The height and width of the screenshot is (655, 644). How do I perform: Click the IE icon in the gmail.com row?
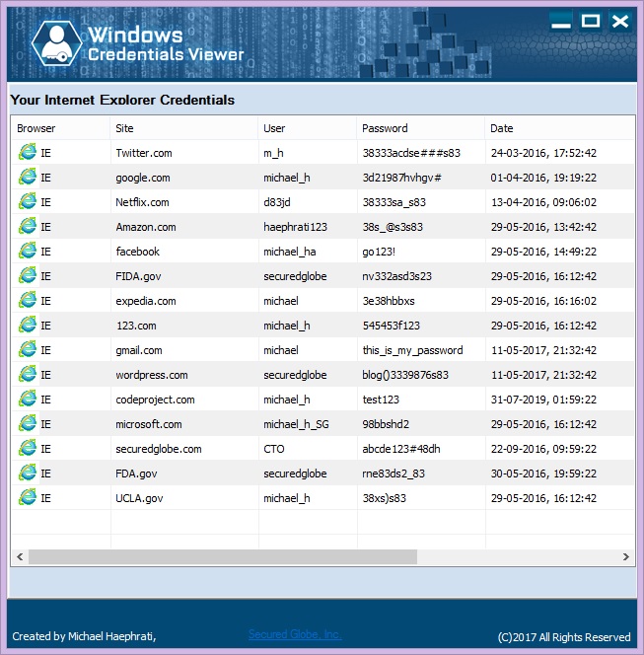(28, 349)
